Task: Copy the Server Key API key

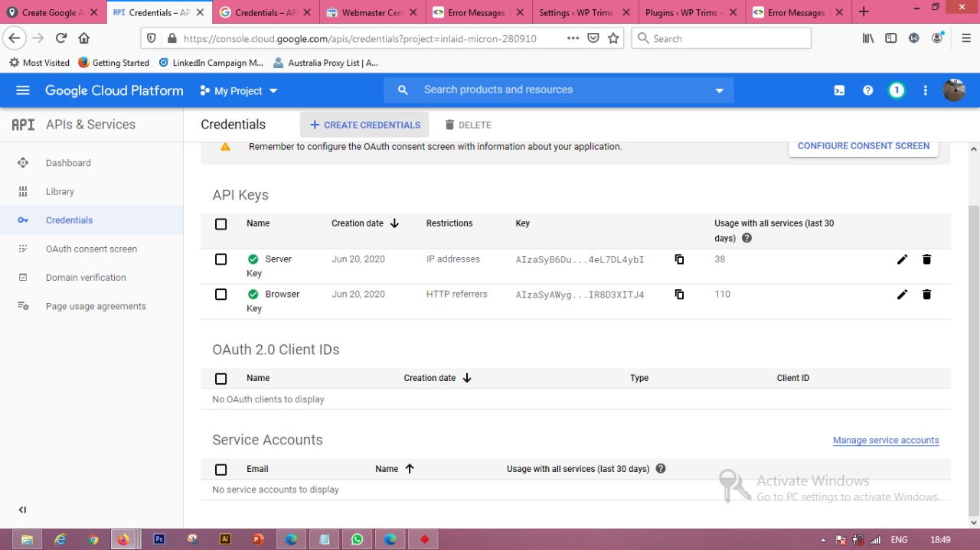Action: 679,259
